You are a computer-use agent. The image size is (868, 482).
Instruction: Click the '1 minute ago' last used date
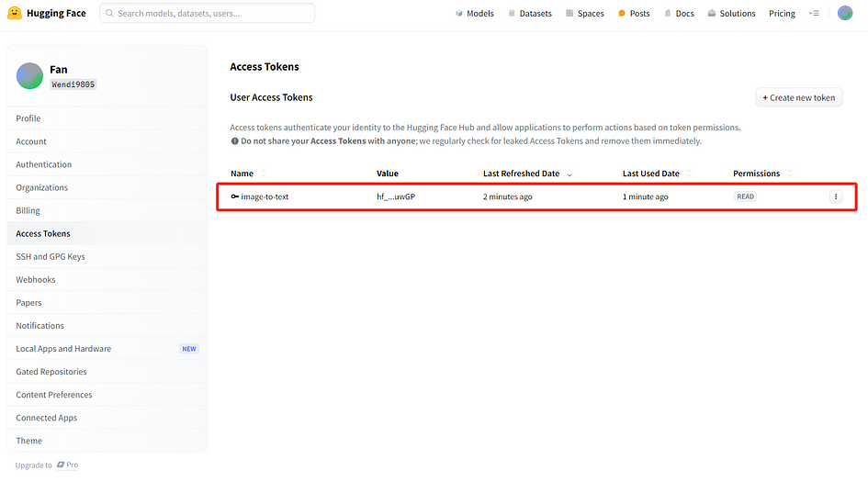pos(646,196)
